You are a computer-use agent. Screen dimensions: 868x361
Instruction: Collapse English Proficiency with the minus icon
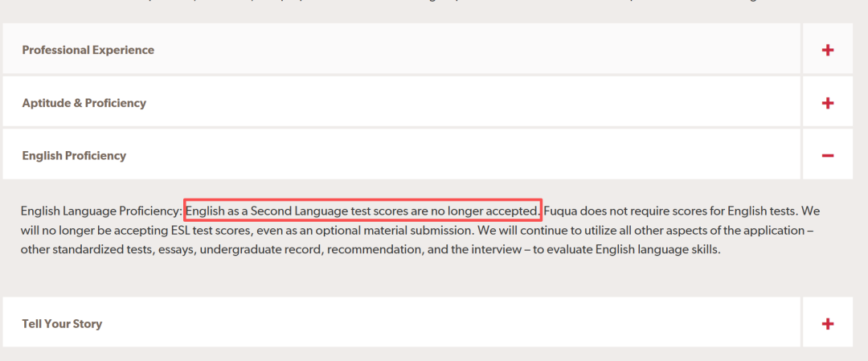coord(828,155)
